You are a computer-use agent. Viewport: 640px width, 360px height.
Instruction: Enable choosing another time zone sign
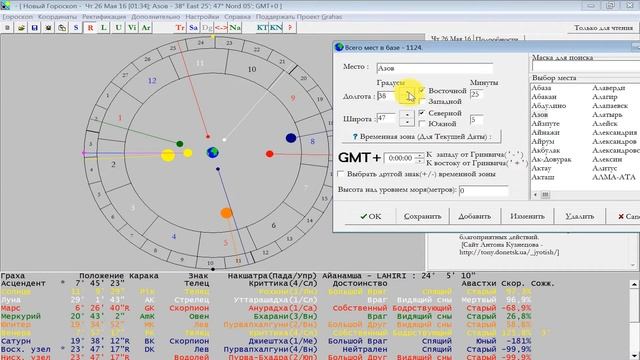(x=340, y=174)
